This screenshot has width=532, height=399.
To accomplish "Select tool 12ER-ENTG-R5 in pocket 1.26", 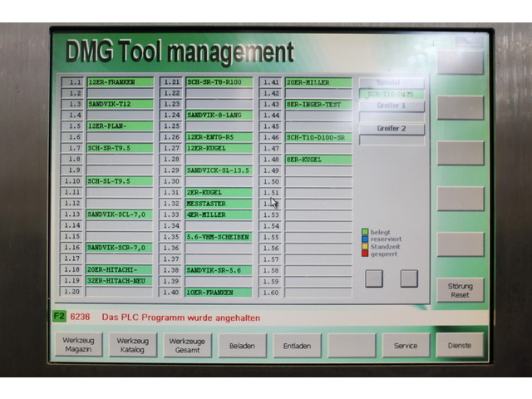I will tap(219, 137).
